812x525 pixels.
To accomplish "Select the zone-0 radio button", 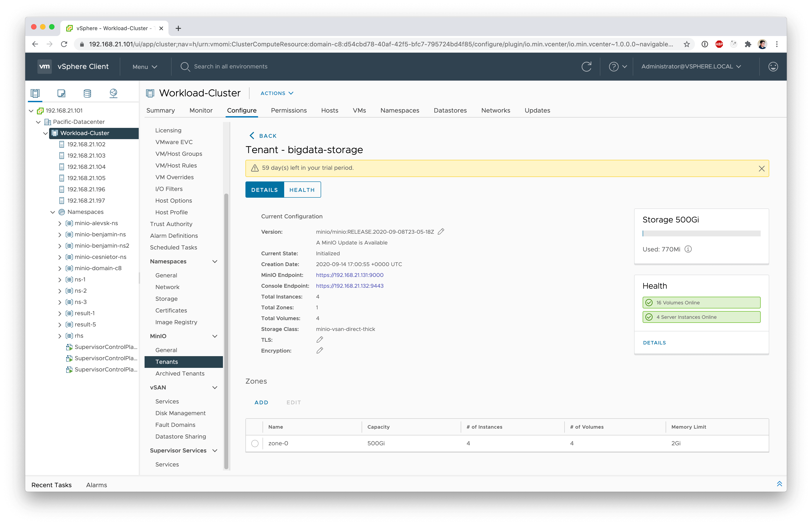I will click(x=255, y=444).
